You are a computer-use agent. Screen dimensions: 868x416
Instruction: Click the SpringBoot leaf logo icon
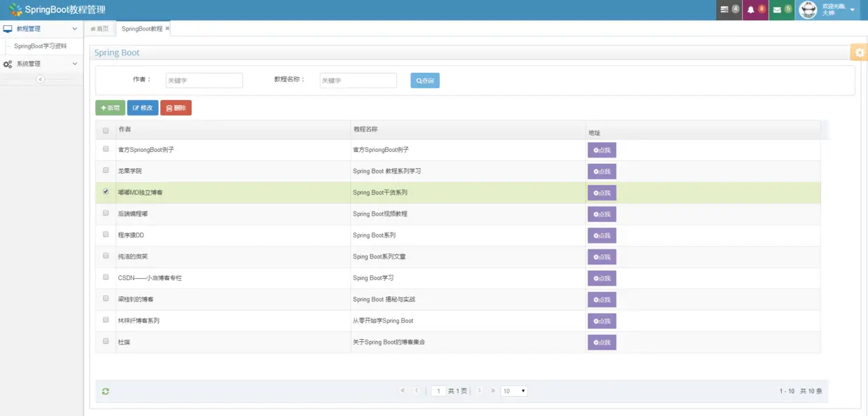tap(15, 10)
